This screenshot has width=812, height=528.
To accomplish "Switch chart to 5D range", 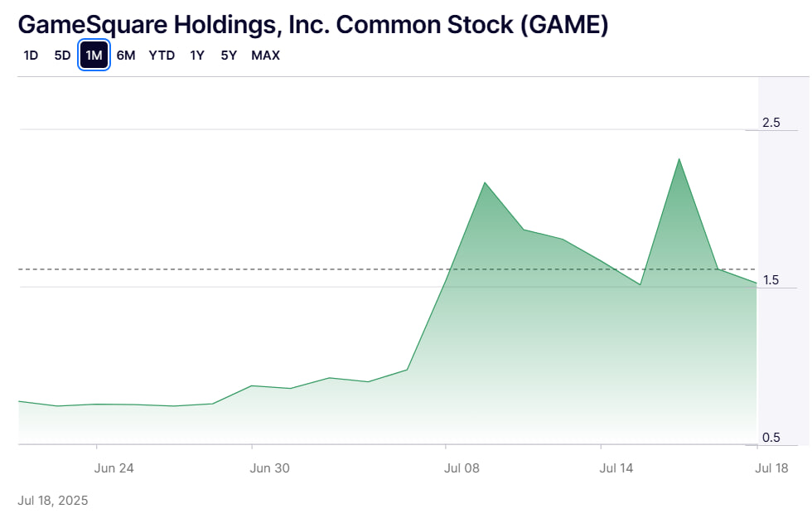I will click(62, 55).
